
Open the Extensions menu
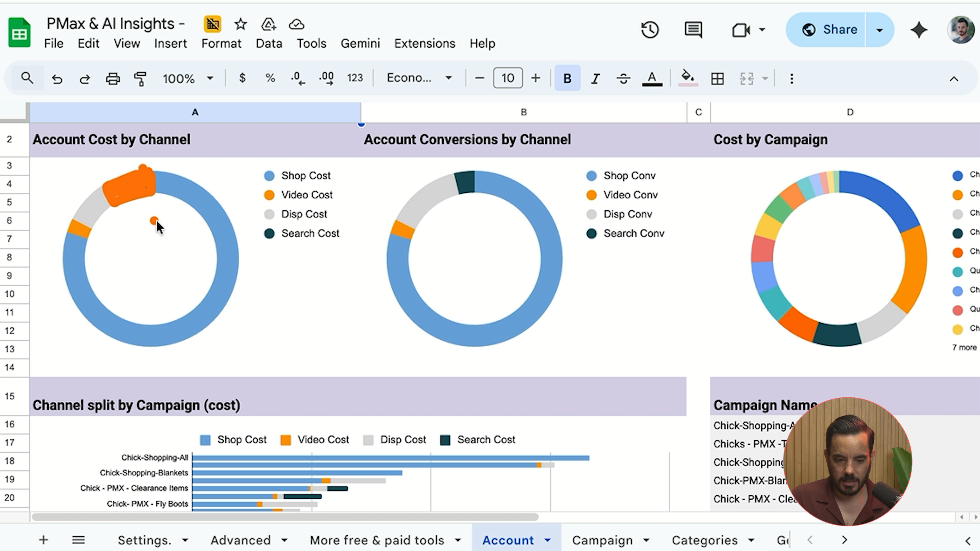425,43
